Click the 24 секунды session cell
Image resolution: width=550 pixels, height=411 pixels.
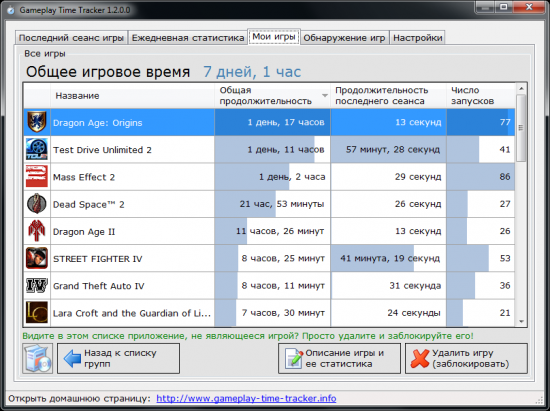(388, 312)
